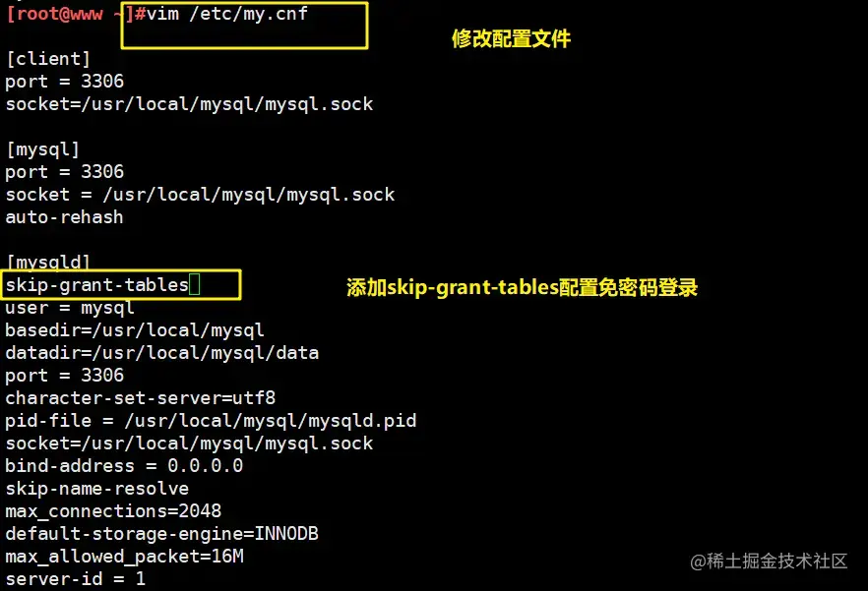Image resolution: width=868 pixels, height=591 pixels.
Task: Click the [mysqld] section header
Action: pyautogui.click(x=48, y=262)
